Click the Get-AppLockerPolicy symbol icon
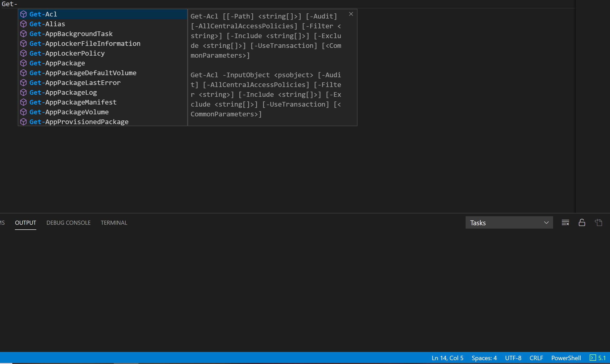Viewport: 610px width, 364px height. pyautogui.click(x=23, y=53)
